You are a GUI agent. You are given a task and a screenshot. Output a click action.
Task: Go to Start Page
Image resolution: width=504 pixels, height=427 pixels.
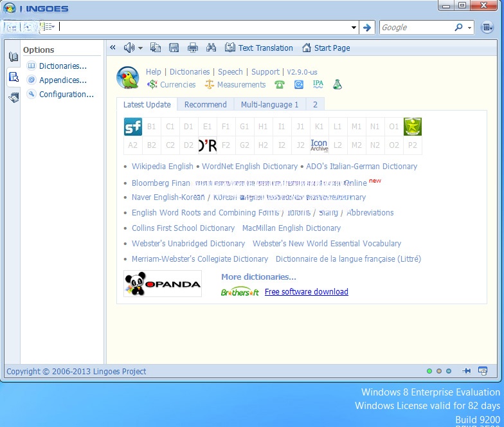click(326, 48)
